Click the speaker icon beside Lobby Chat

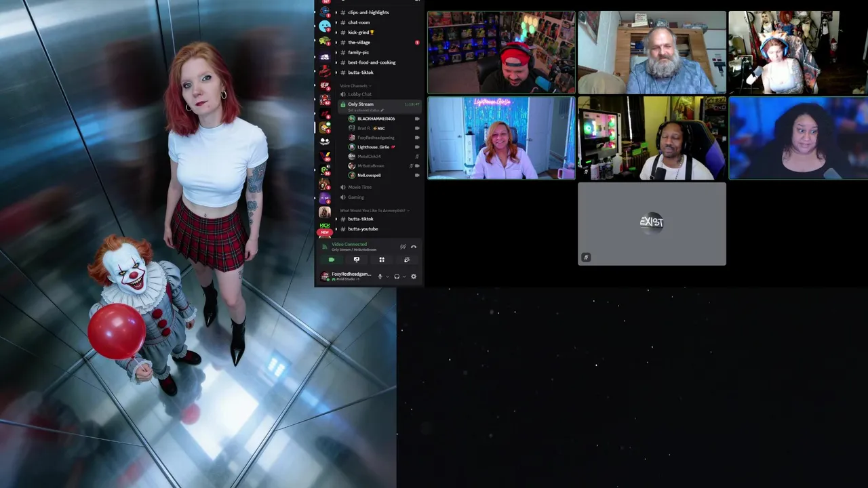342,94
